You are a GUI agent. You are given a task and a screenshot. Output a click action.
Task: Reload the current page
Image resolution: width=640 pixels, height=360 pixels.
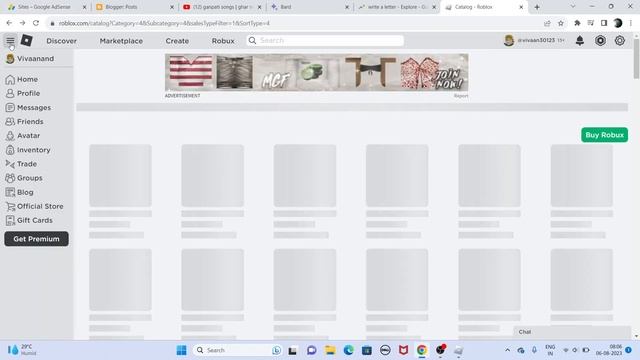[x=36, y=23]
